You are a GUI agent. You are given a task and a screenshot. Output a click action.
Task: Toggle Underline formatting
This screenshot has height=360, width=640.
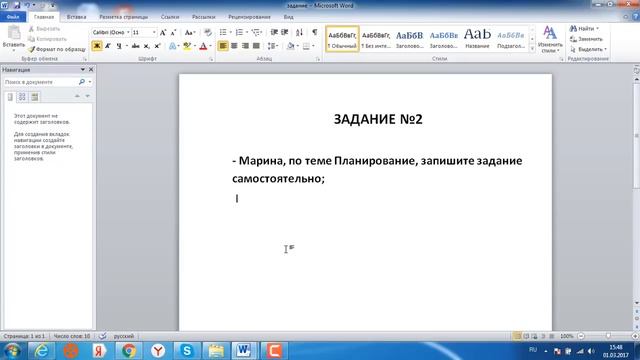[x=119, y=46]
